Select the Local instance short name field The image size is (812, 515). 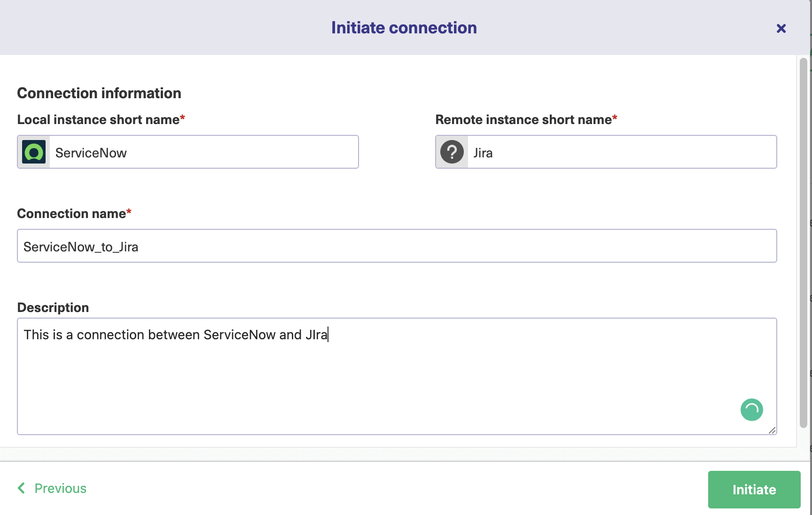202,152
